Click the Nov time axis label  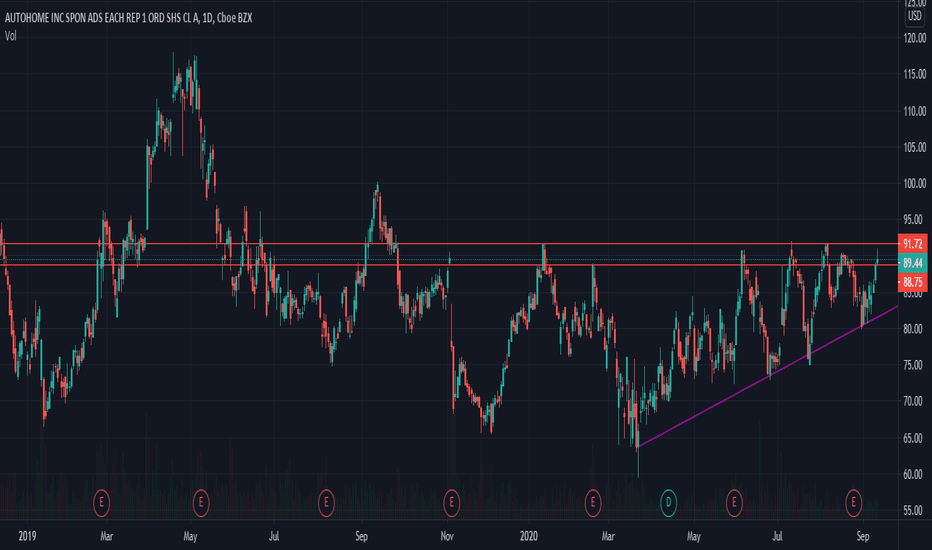pos(447,536)
